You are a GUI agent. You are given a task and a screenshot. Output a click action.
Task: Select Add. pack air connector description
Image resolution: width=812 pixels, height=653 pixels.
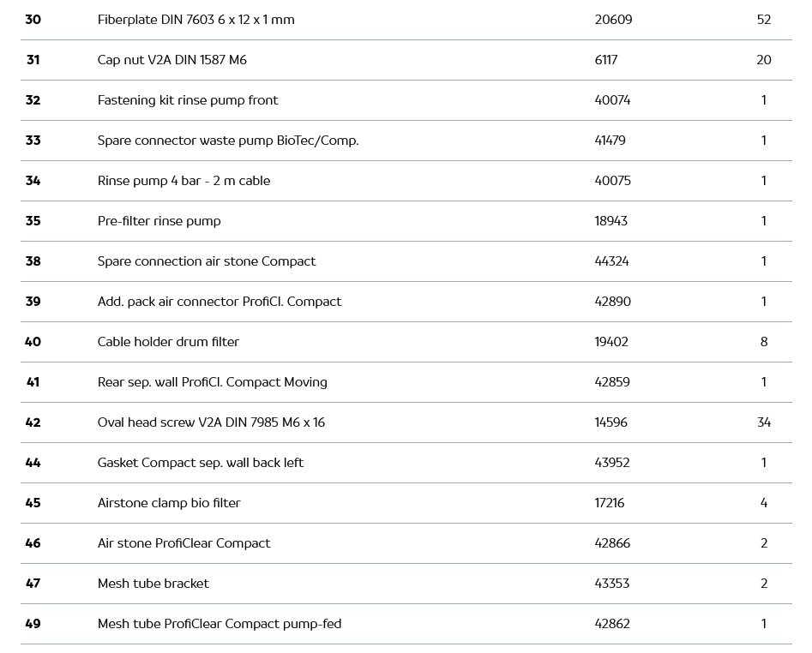219,302
